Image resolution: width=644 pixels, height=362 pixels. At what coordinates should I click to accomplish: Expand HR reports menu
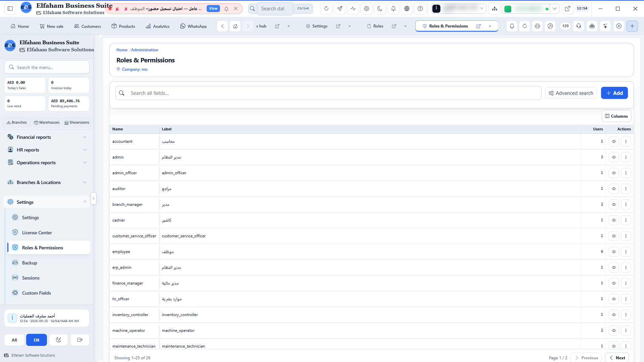pos(47,150)
